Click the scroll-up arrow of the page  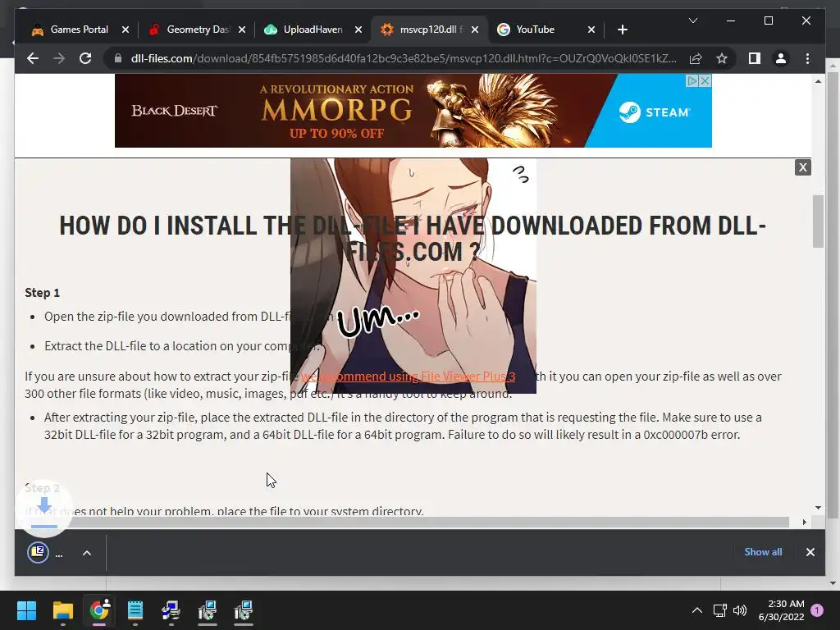click(x=818, y=81)
